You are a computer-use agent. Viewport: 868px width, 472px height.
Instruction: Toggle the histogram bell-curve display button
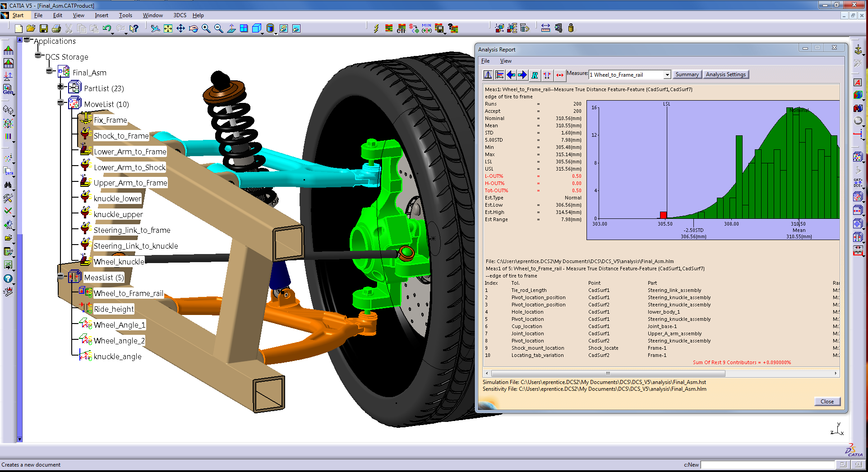[488, 75]
